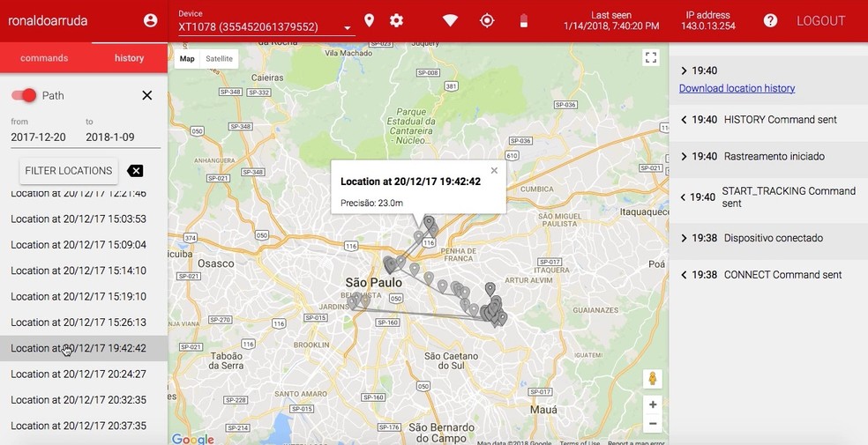868x445 pixels.
Task: Clear the location filter with backspace icon
Action: tap(135, 171)
